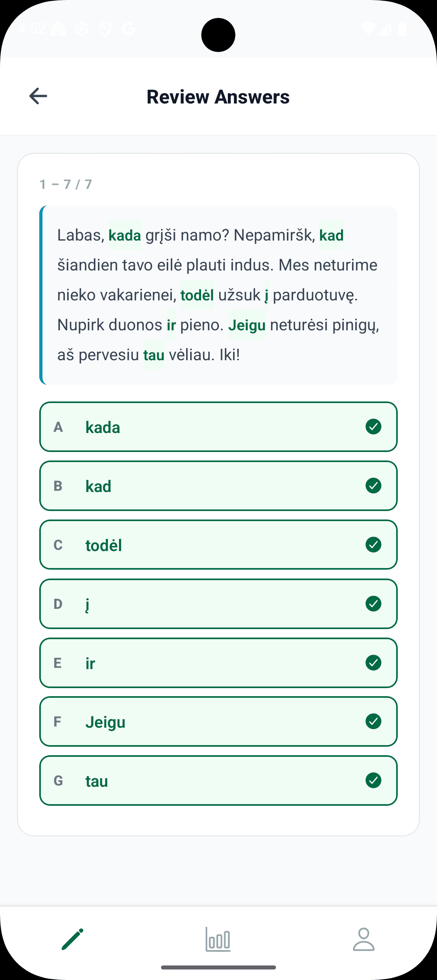Select answer option A kada

click(218, 427)
